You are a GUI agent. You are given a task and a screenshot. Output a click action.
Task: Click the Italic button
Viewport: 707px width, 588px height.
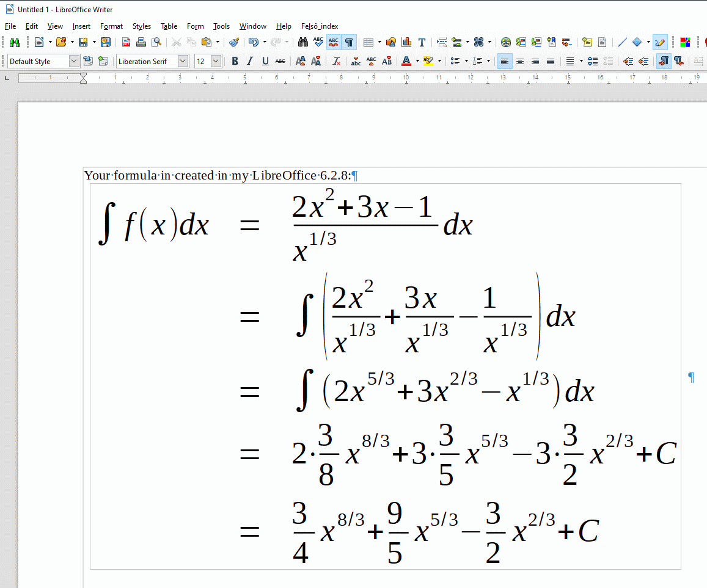point(250,61)
